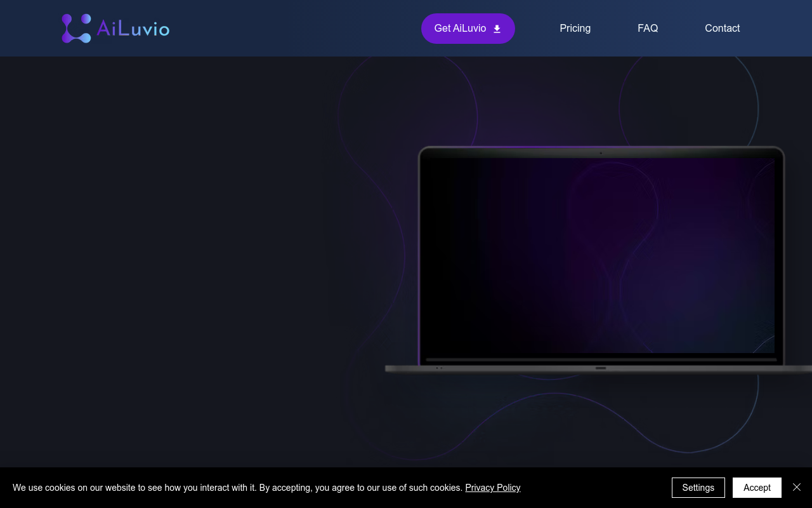
Task: Click the AiLuvio wordmark text
Action: [x=133, y=29]
